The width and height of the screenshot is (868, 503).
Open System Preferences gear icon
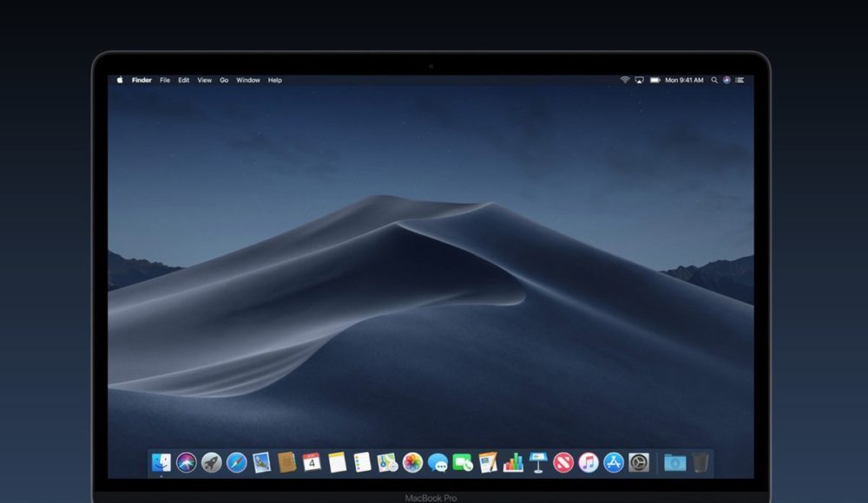pos(639,462)
